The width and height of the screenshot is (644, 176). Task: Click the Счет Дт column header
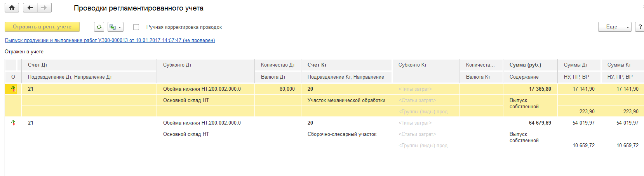click(x=38, y=65)
